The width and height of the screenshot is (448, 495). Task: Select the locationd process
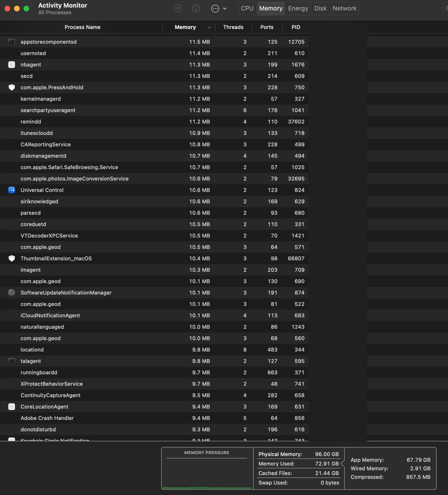point(154,350)
